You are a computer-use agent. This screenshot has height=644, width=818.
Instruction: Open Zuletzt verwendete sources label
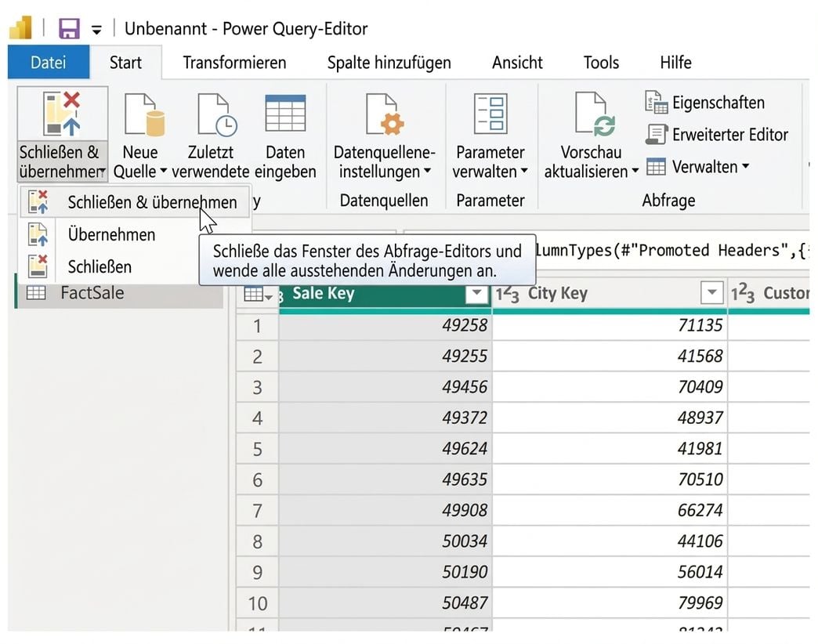coord(211,161)
